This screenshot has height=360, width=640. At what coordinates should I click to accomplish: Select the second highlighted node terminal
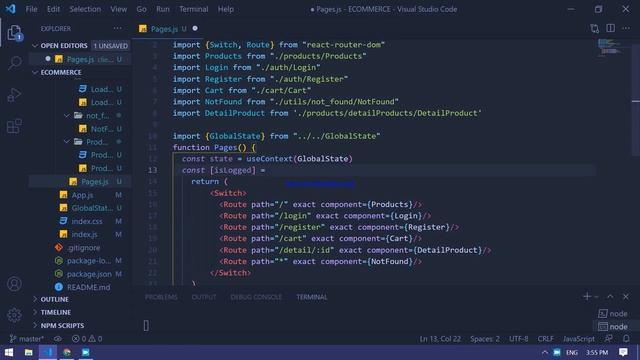pyautogui.click(x=613, y=327)
